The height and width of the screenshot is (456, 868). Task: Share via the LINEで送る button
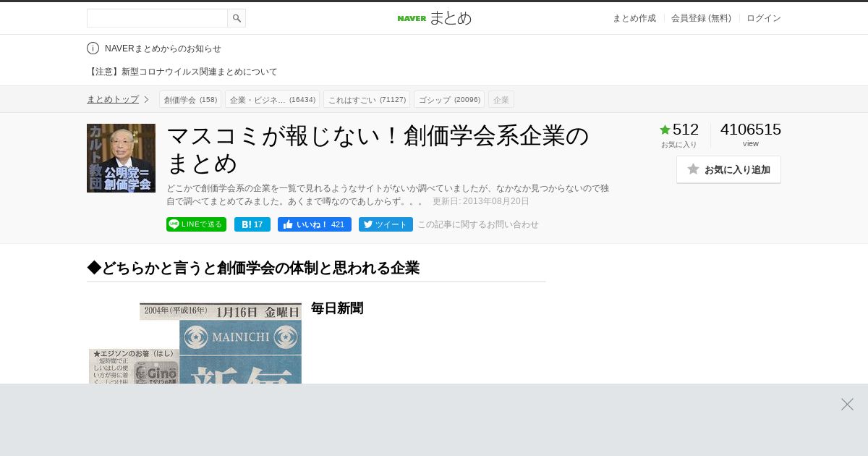pyautogui.click(x=196, y=224)
